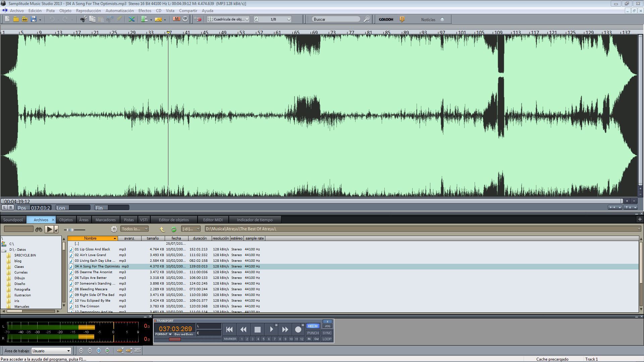
Task: Expand the 1/8 quantize grid dropdown
Action: tap(289, 19)
